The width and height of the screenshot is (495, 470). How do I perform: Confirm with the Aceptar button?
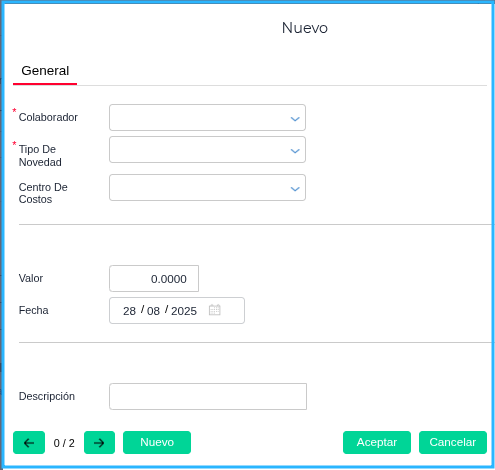click(x=377, y=442)
